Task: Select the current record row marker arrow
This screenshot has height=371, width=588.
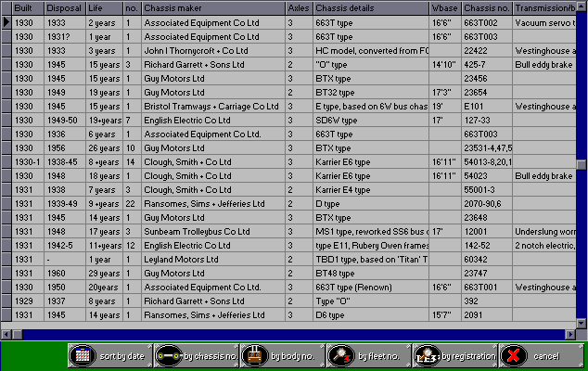Action: 6,22
